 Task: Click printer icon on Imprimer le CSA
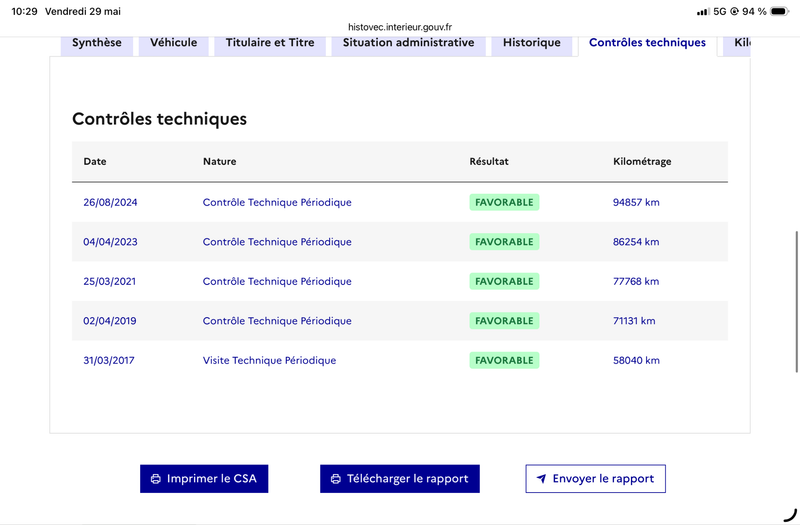click(x=156, y=479)
